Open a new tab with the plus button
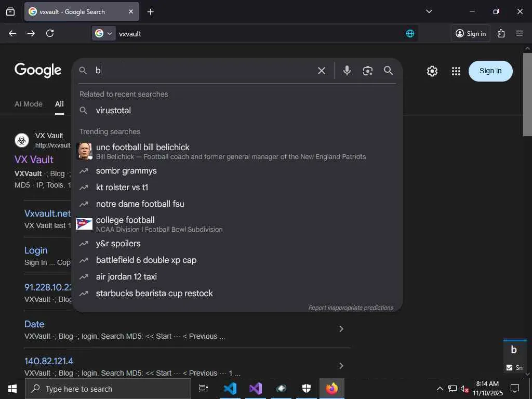Image resolution: width=532 pixels, height=399 pixels. (x=150, y=12)
